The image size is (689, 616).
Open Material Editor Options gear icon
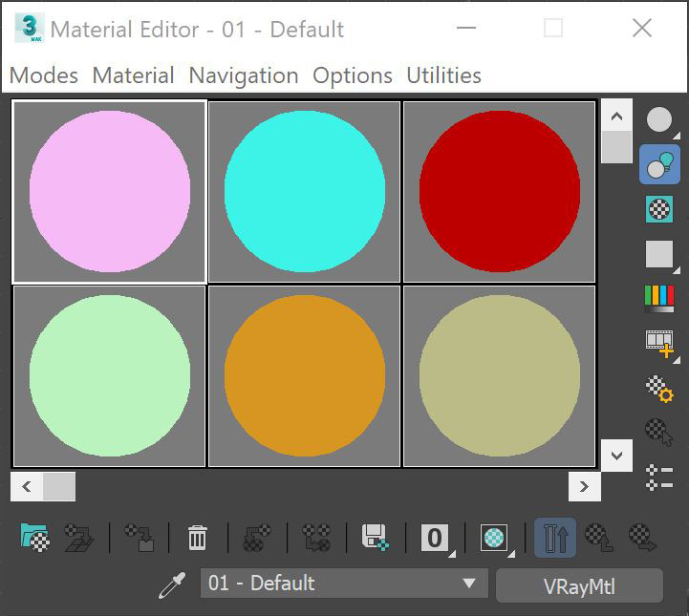[x=659, y=388]
